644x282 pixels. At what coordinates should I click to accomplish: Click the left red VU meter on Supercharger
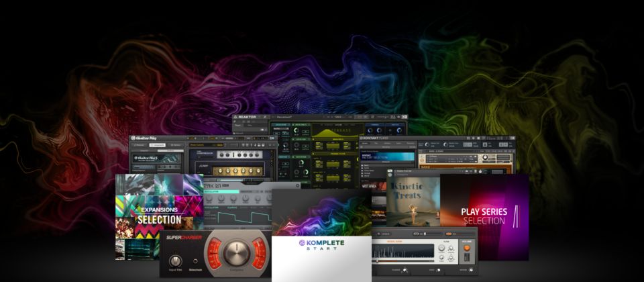point(214,253)
